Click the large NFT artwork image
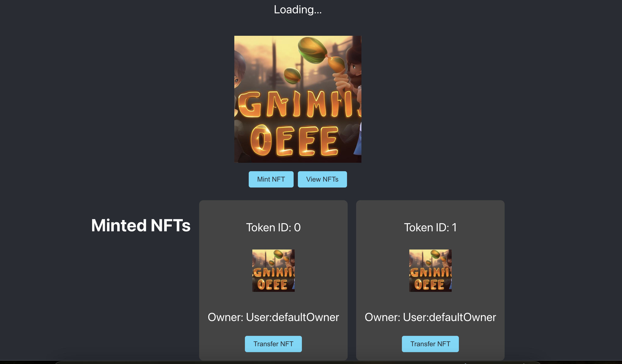Viewport: 622px width, 364px height. click(297, 99)
